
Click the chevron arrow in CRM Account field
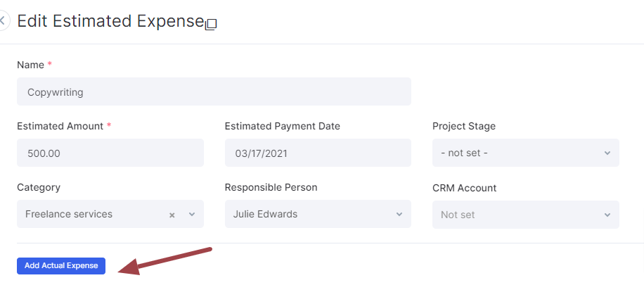[x=607, y=215]
